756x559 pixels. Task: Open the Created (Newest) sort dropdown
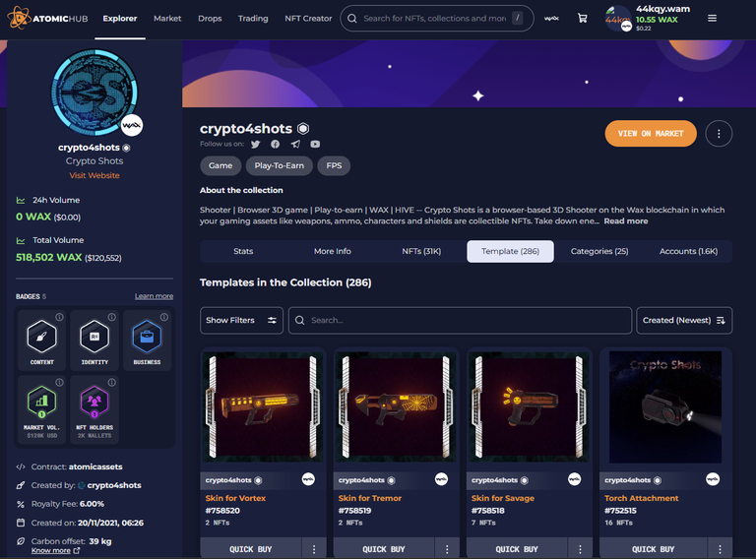click(x=684, y=321)
